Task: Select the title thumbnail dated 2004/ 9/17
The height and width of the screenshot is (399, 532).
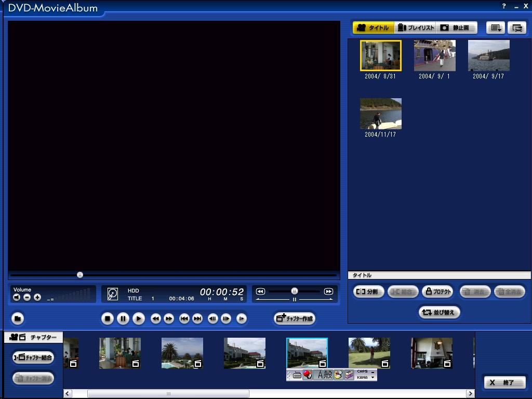Action: pos(488,56)
